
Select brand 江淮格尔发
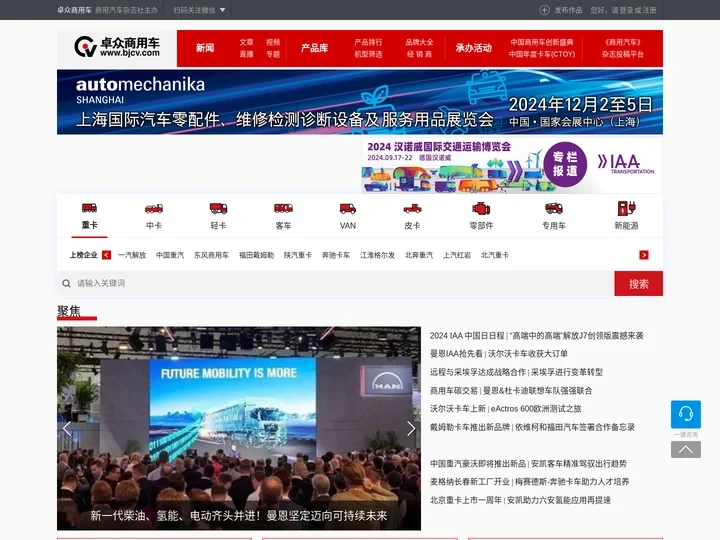click(x=377, y=255)
